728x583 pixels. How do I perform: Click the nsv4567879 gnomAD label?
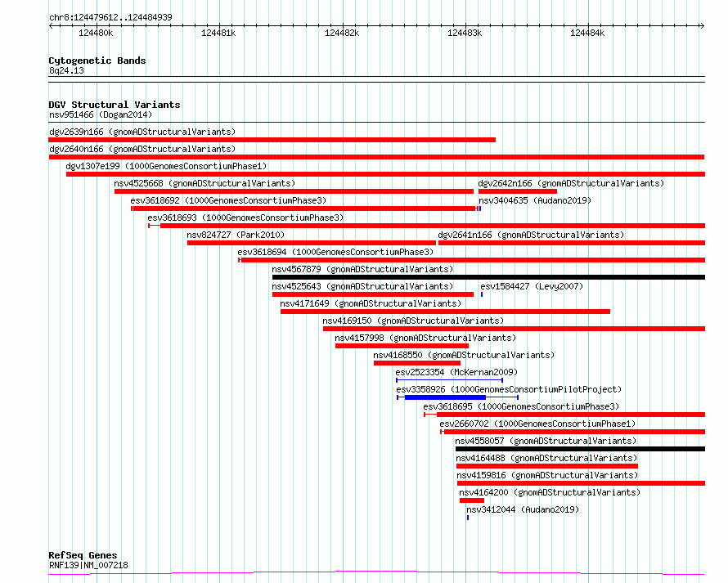click(362, 269)
